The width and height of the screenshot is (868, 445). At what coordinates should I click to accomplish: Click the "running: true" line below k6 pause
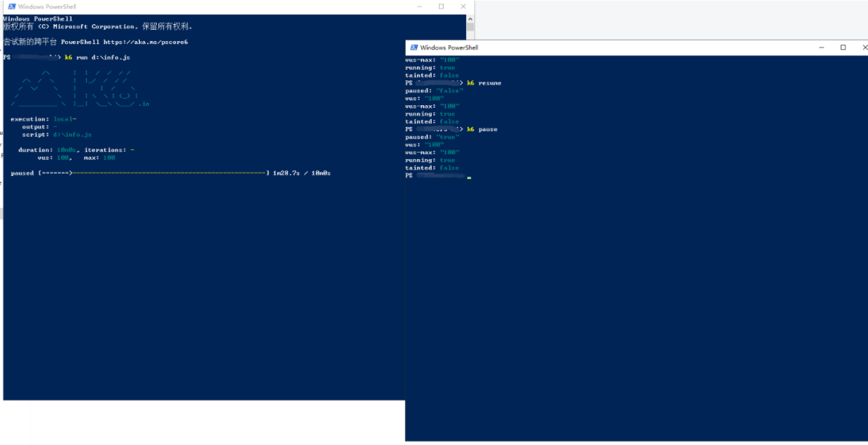[x=430, y=160]
